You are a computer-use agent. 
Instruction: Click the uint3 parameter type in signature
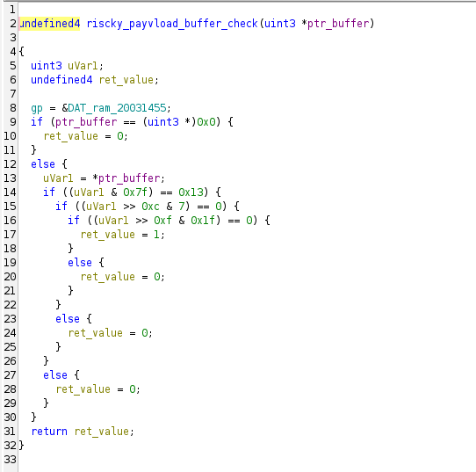click(x=279, y=24)
